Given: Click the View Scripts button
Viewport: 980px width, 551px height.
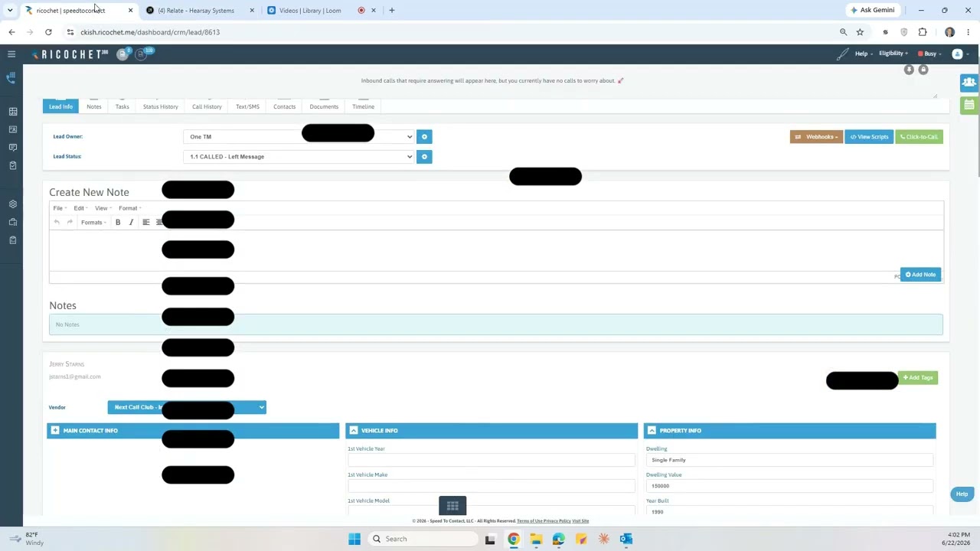Looking at the screenshot, I should [869, 137].
